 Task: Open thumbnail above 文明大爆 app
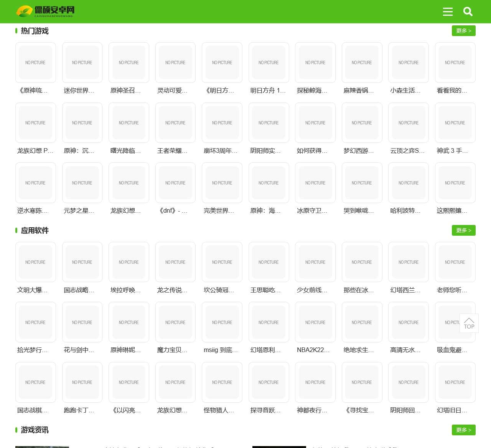coord(35,262)
